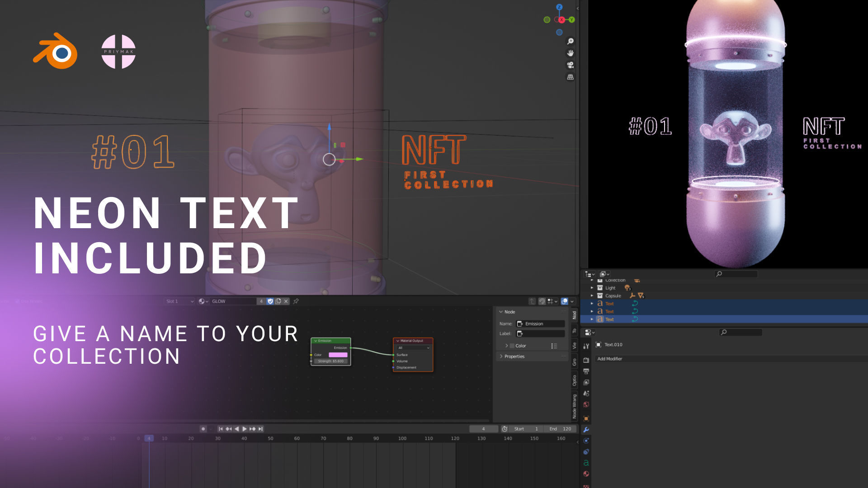The width and height of the screenshot is (868, 488).
Task: Open properties editor type dropdown
Action: [590, 333]
